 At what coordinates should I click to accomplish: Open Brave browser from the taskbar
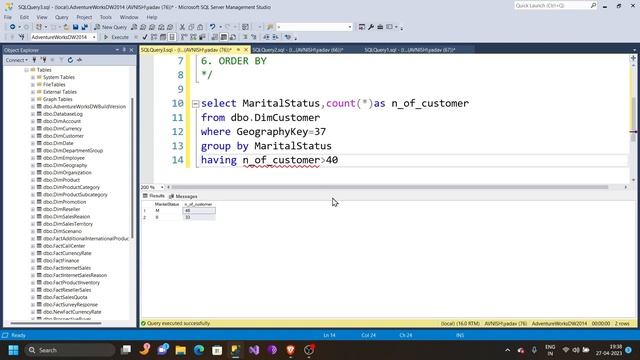[x=291, y=350]
